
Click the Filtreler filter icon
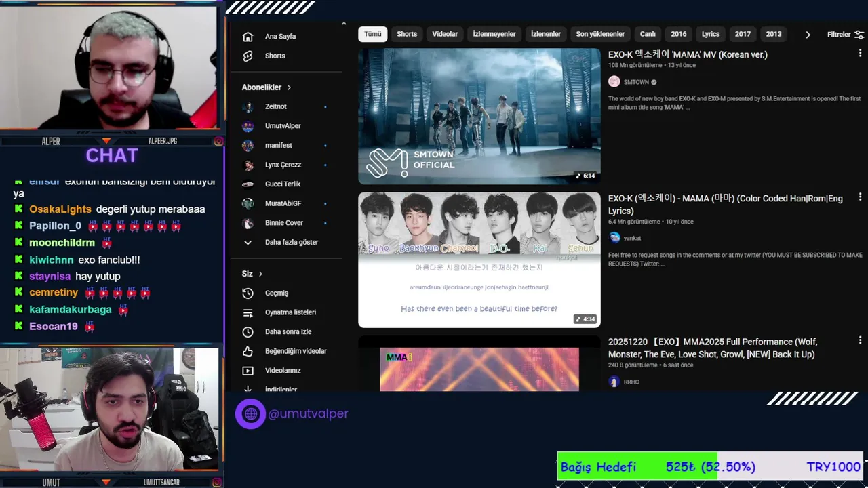[x=859, y=35]
